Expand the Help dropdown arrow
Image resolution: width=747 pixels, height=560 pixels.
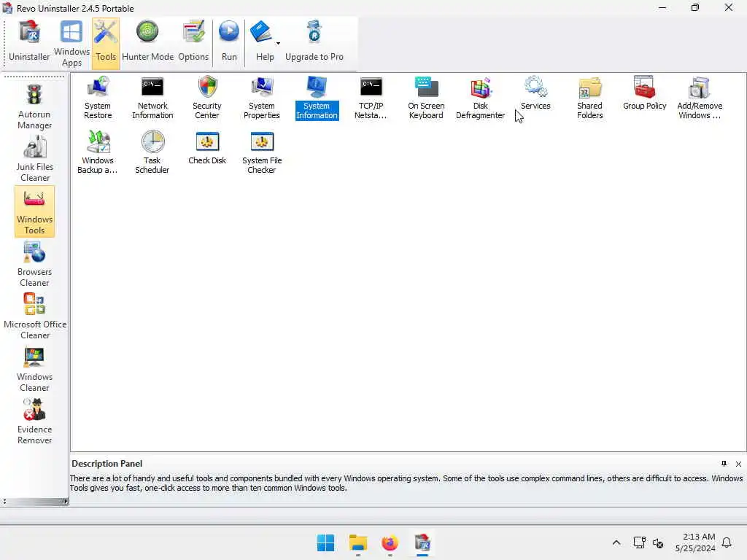pos(278,43)
